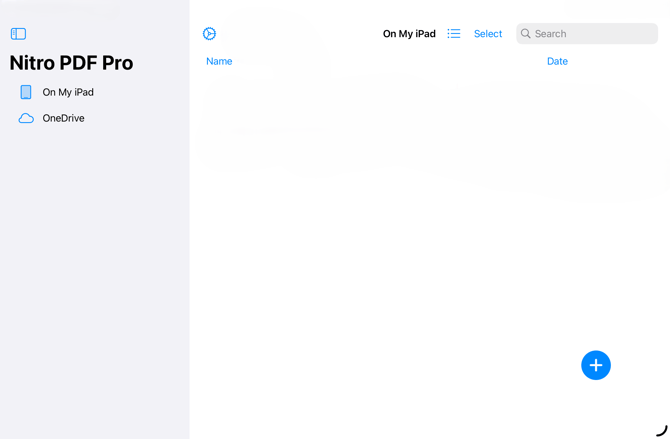Click the Nitro PDF Pro heading
Image resolution: width=670 pixels, height=439 pixels.
pyautogui.click(x=71, y=63)
